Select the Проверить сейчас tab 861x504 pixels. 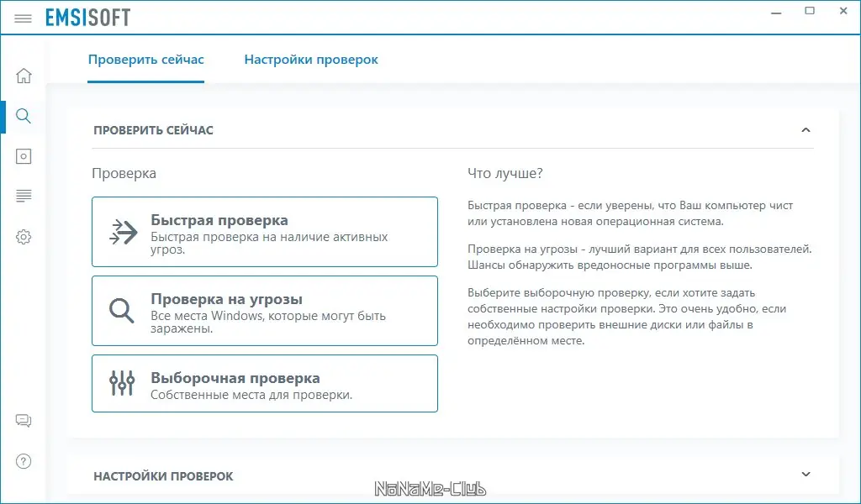click(x=145, y=59)
